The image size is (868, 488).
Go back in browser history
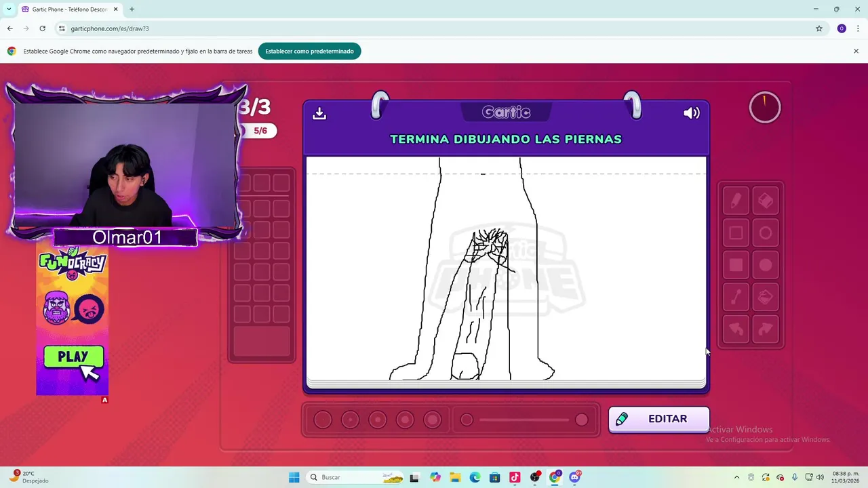click(x=9, y=28)
